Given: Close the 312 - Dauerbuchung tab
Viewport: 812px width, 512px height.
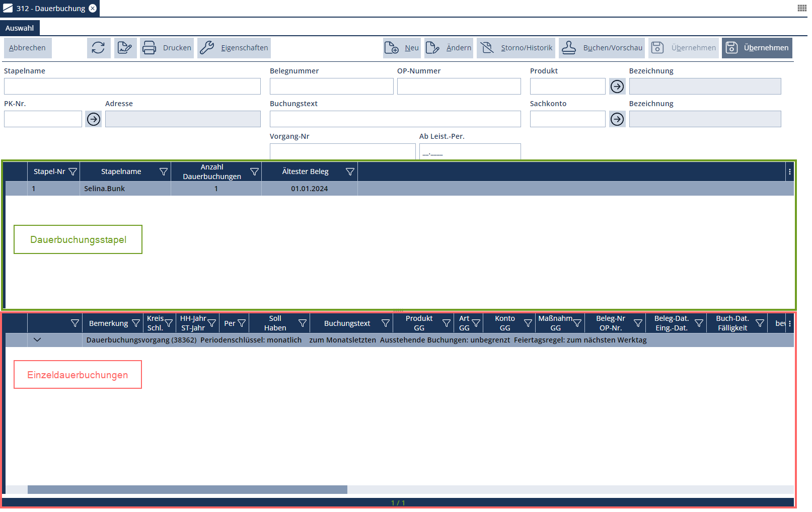Looking at the screenshot, I should pos(93,9).
